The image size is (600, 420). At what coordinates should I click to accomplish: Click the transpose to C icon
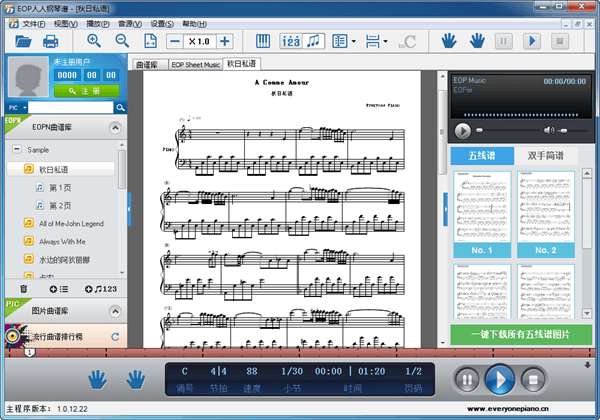pos(407,41)
